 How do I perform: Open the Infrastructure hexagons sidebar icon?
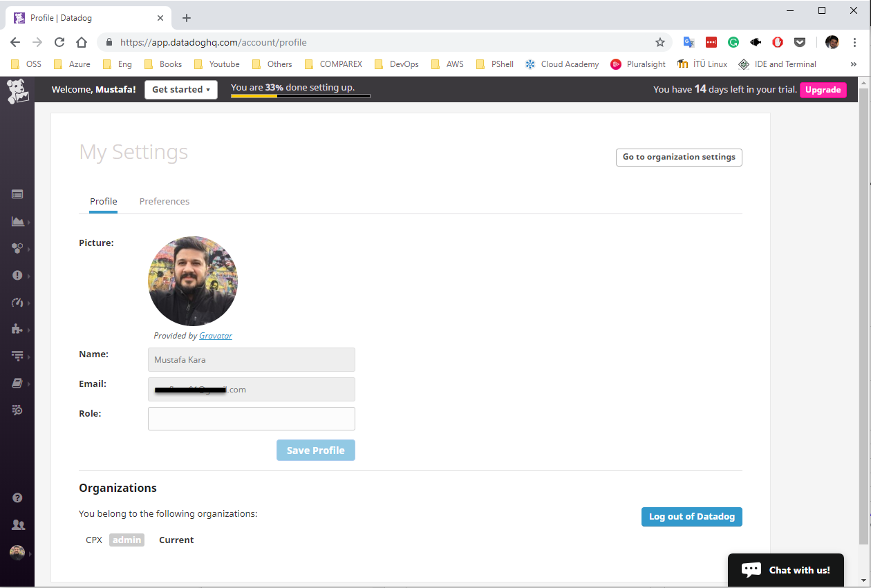click(17, 248)
